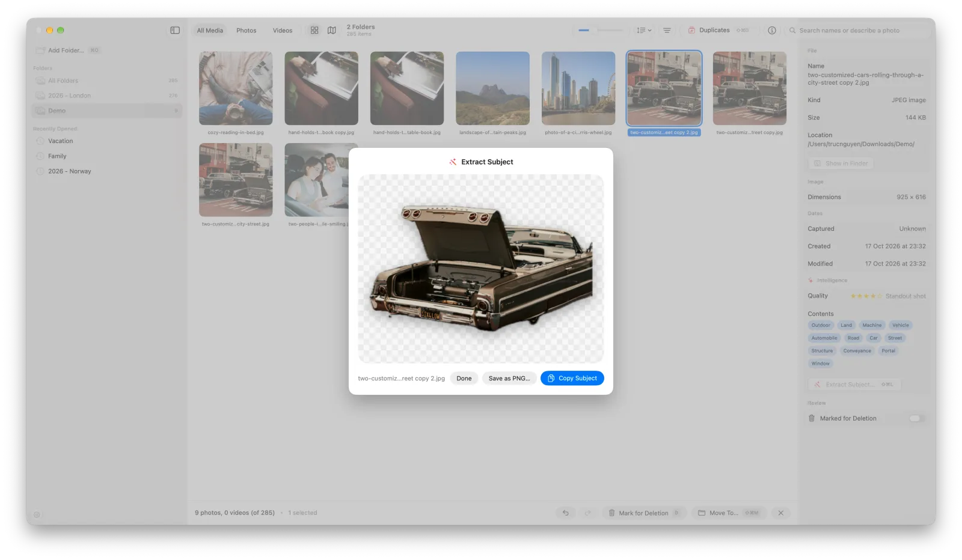Screen dimensions: 962x560
Task: Click Mark for Deletion in bottom bar
Action: [644, 513]
